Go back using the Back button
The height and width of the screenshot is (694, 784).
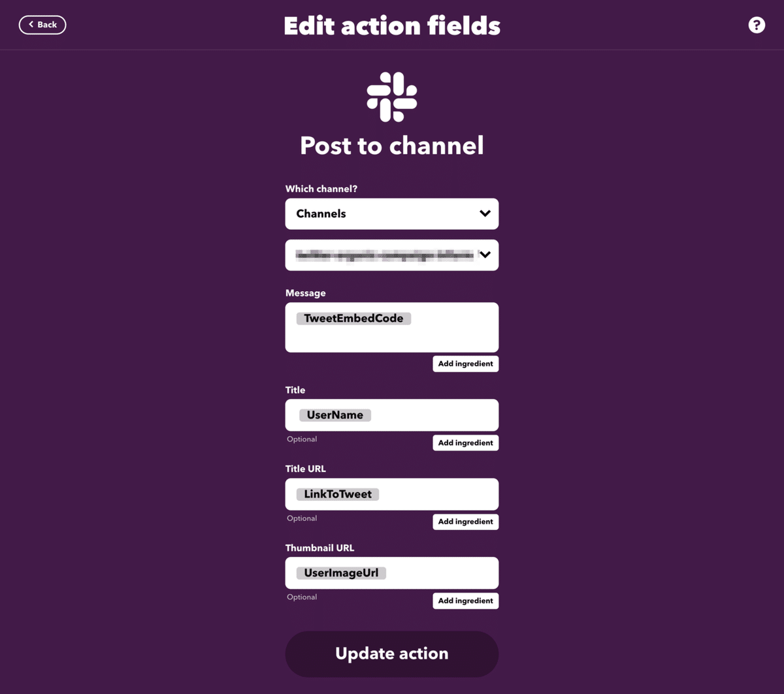(x=42, y=25)
